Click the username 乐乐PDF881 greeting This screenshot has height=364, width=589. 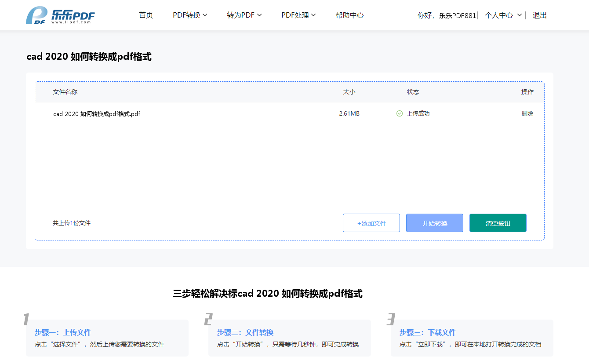(457, 15)
